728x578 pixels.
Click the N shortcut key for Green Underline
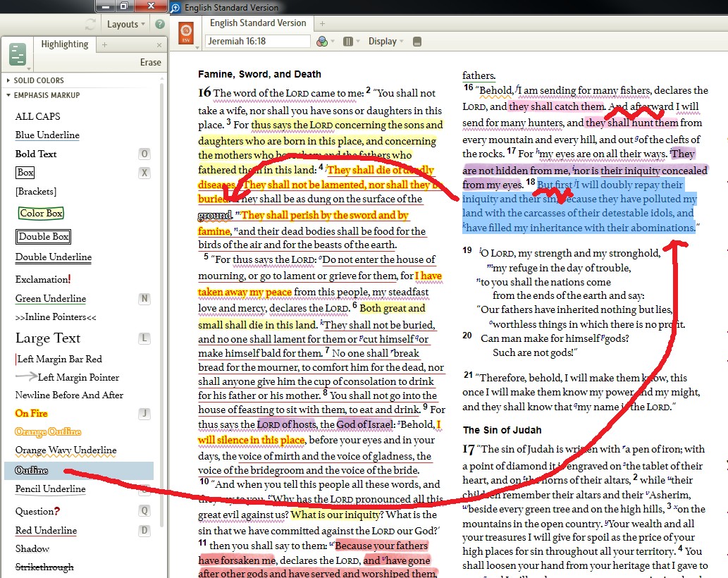click(x=144, y=299)
